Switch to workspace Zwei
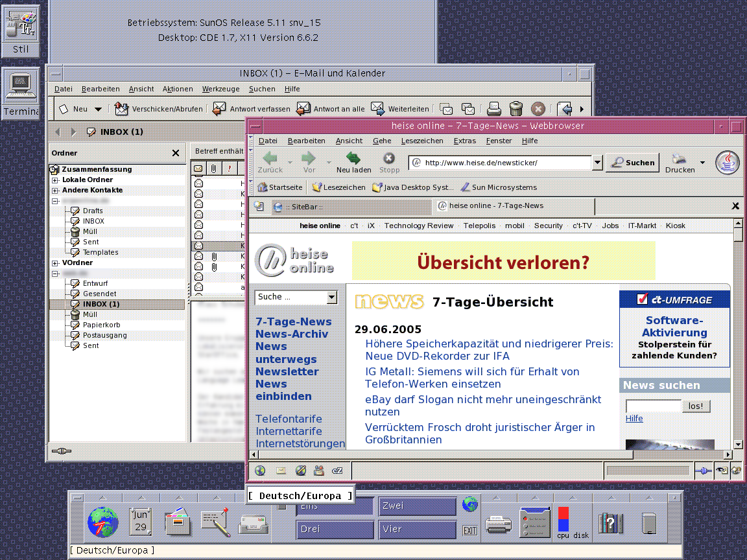This screenshot has height=560, width=747. [x=417, y=506]
